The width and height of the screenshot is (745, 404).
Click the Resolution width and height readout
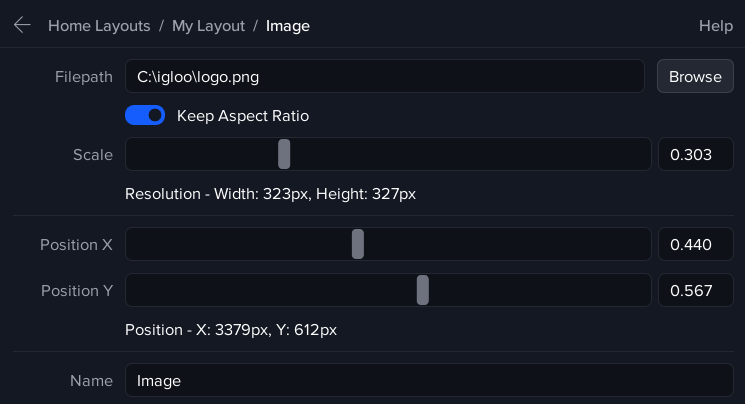(x=270, y=193)
